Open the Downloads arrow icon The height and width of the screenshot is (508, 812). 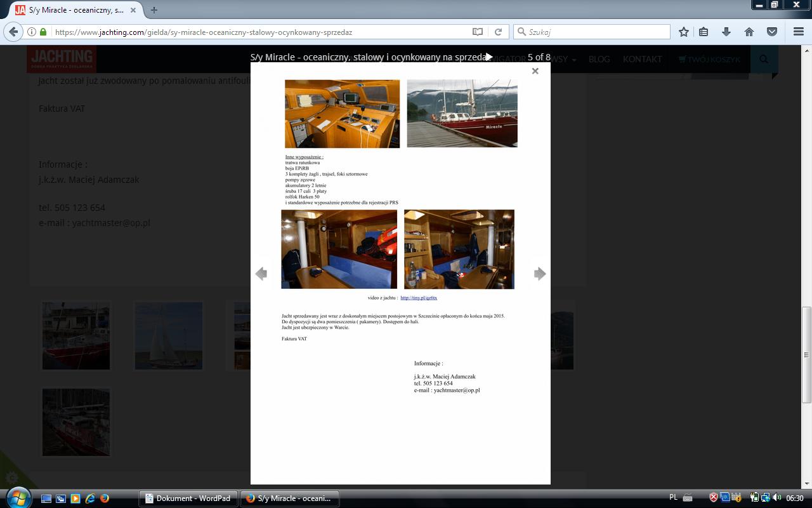point(726,32)
